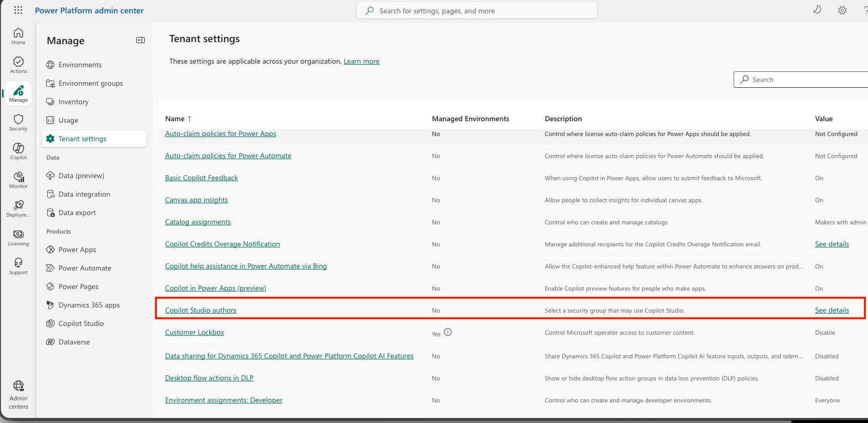Open the Security section icon
Viewport: 868px width, 423px height.
[x=18, y=122]
